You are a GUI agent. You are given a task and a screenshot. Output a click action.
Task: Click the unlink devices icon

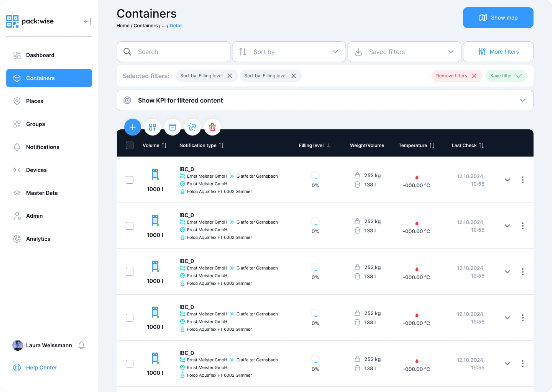(193, 127)
